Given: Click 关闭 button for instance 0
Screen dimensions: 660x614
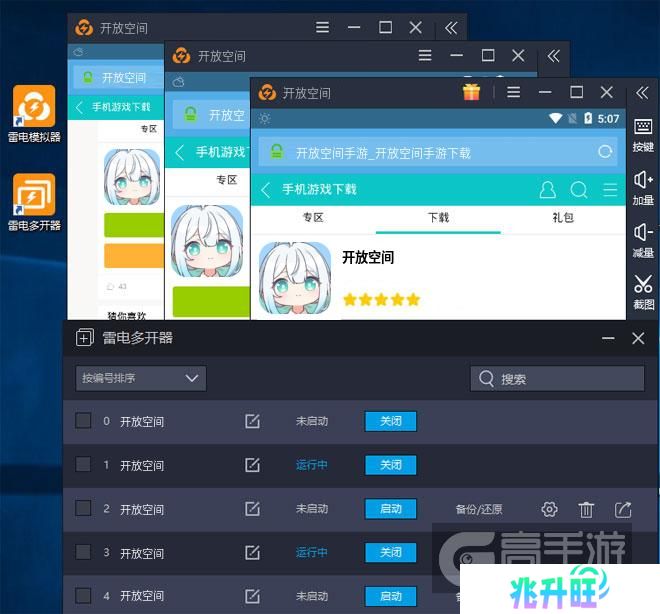Looking at the screenshot, I should tap(391, 421).
